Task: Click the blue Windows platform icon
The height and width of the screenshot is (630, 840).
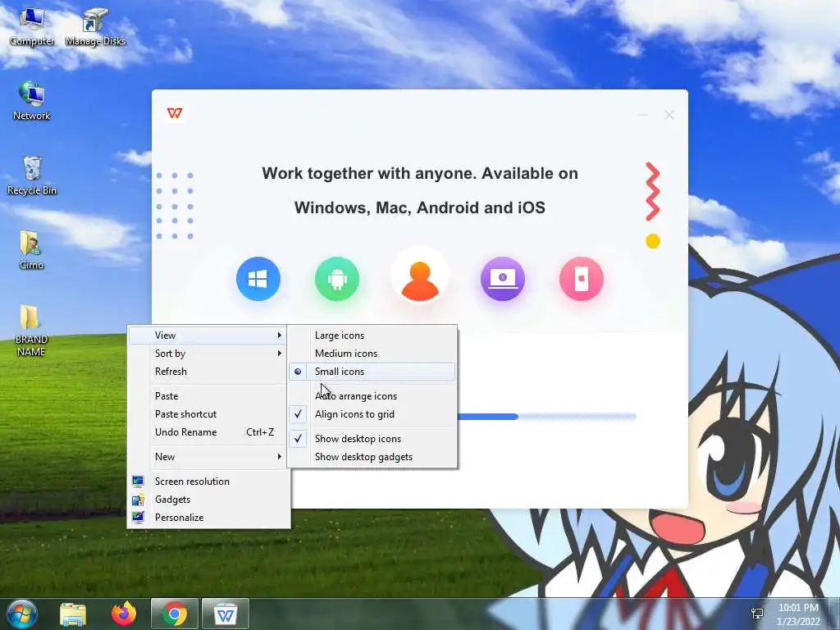Action: (x=258, y=279)
